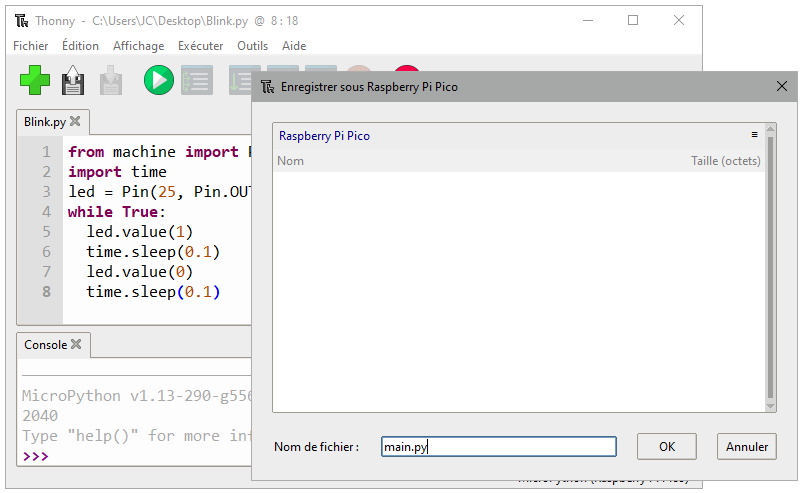
Task: Confirm saving with the OK button
Action: pyautogui.click(x=667, y=447)
